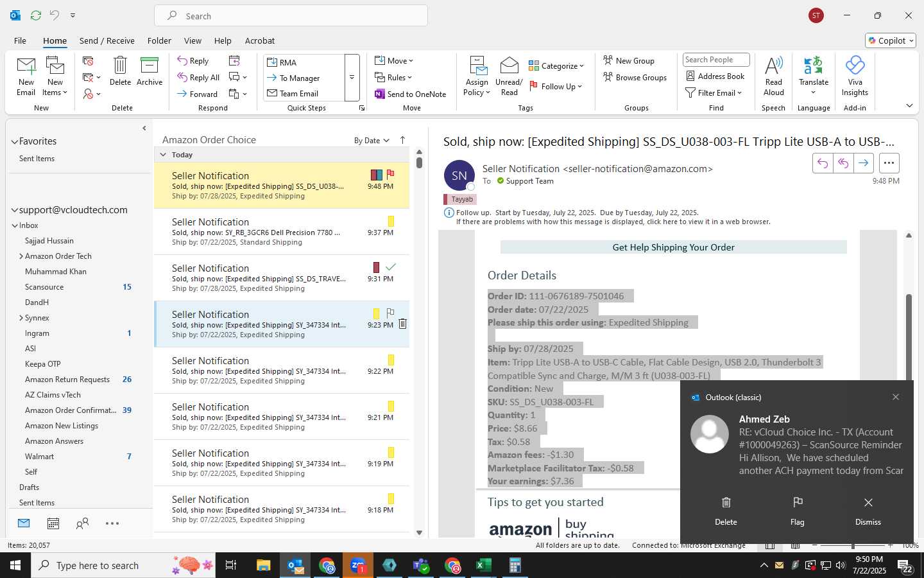Click Ignore conversation icon in Delete group

89,61
